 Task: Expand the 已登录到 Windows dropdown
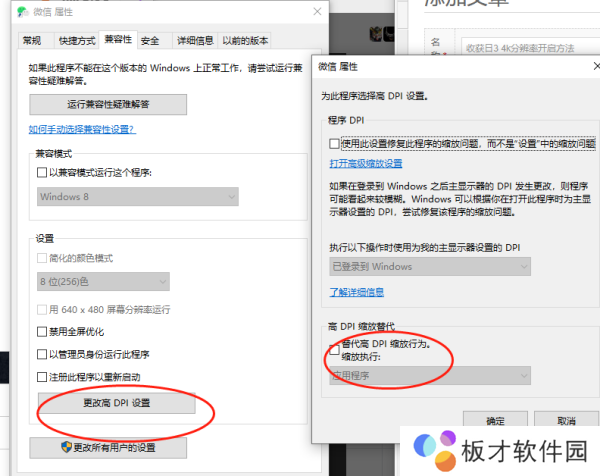[x=429, y=266]
